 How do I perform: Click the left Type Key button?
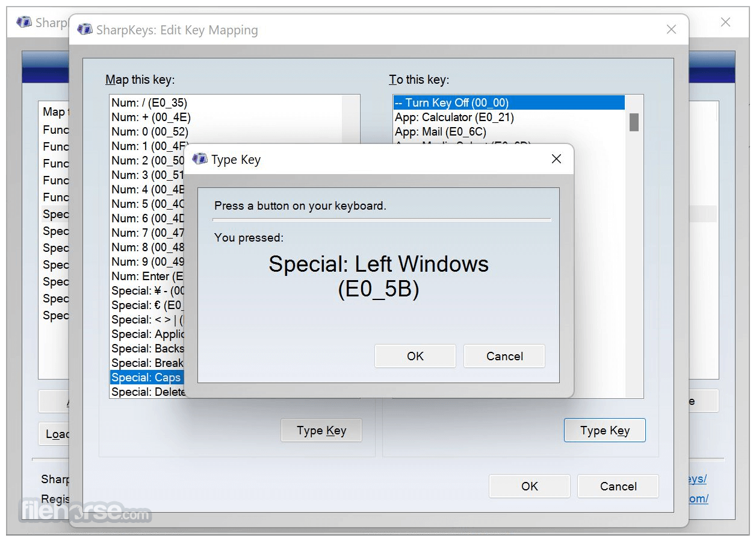(x=321, y=430)
